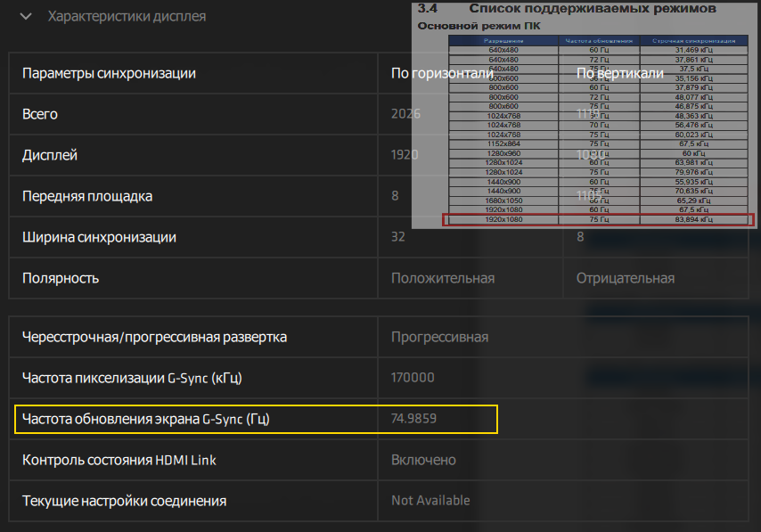The width and height of the screenshot is (761, 532).
Task: Click the Основной режим ПК subtitle
Action: pos(479,26)
